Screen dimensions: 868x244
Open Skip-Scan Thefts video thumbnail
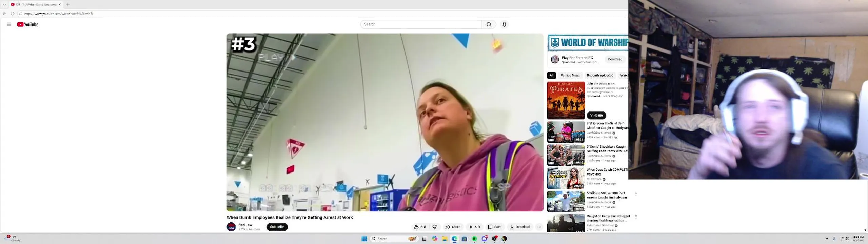click(566, 132)
